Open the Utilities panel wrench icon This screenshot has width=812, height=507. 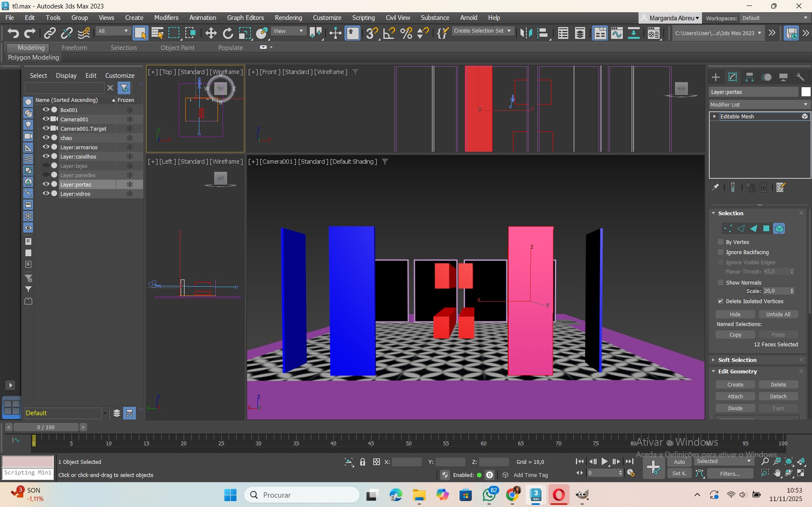point(800,77)
